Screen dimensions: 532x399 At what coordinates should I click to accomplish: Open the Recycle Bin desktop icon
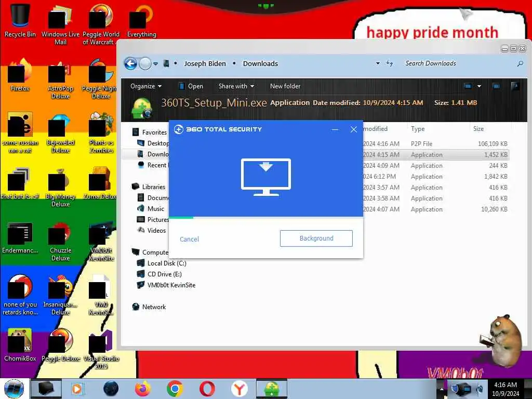point(20,20)
